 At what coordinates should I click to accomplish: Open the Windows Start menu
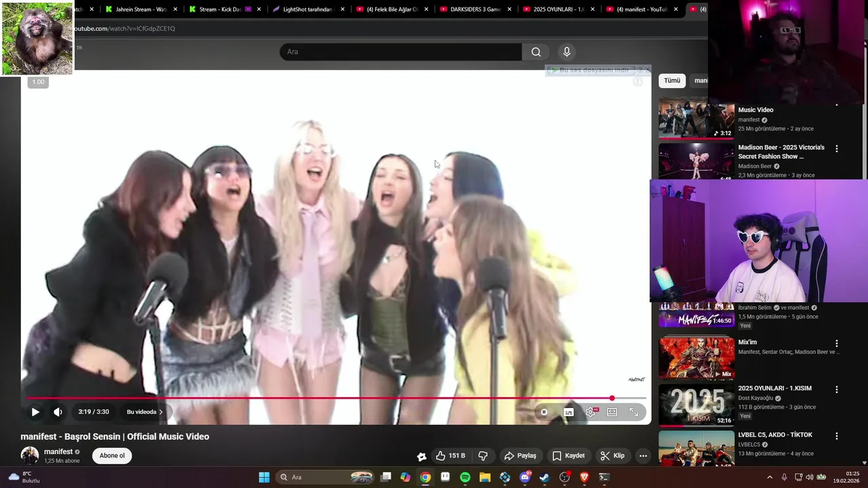tap(264, 477)
